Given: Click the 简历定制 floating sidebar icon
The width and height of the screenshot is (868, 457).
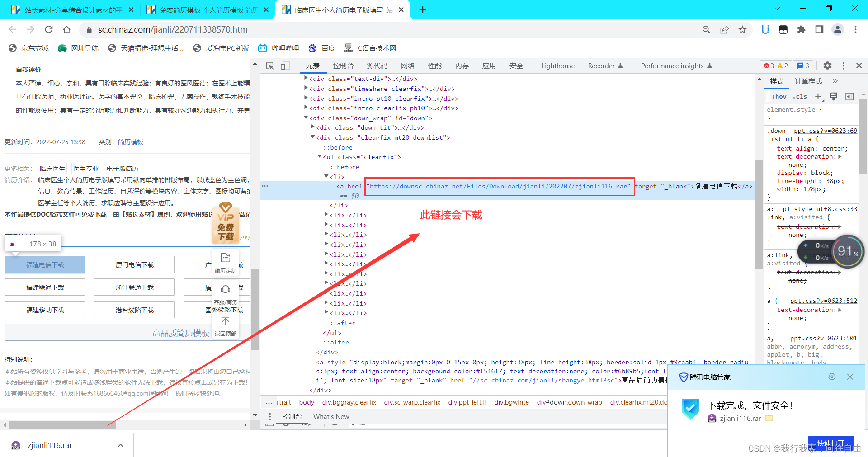Looking at the screenshot, I should [225, 262].
